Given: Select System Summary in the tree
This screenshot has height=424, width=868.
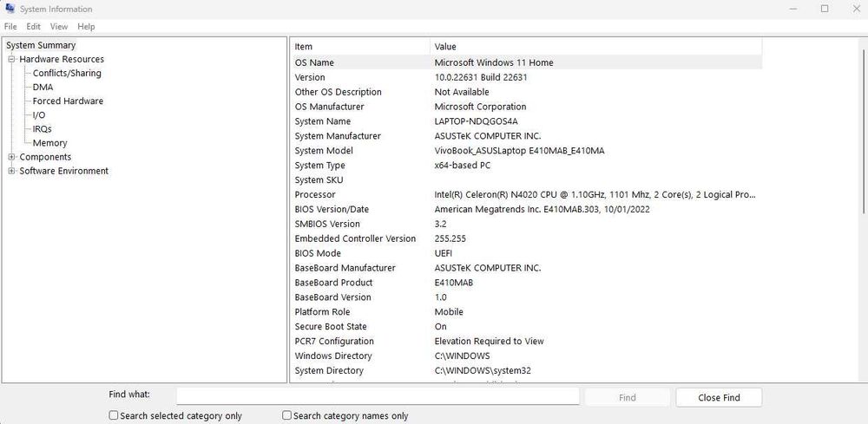Looking at the screenshot, I should pyautogui.click(x=41, y=45).
